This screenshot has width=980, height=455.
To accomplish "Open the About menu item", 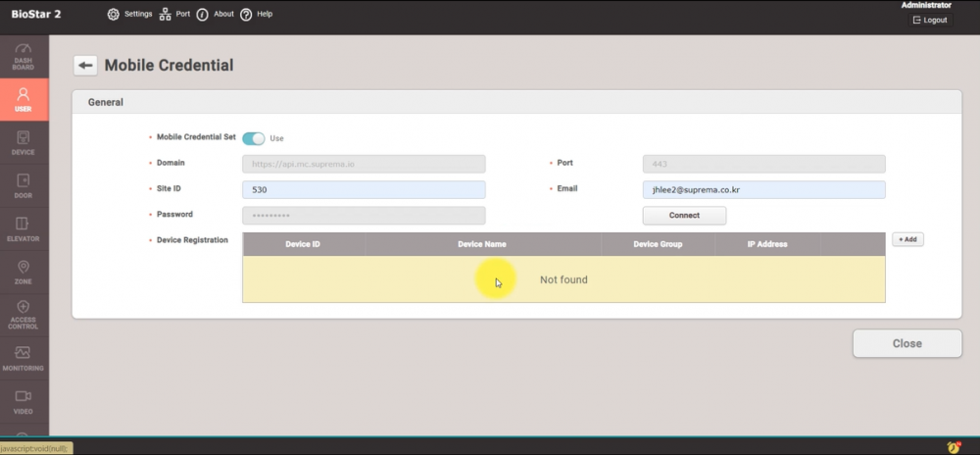I will 216,15.
